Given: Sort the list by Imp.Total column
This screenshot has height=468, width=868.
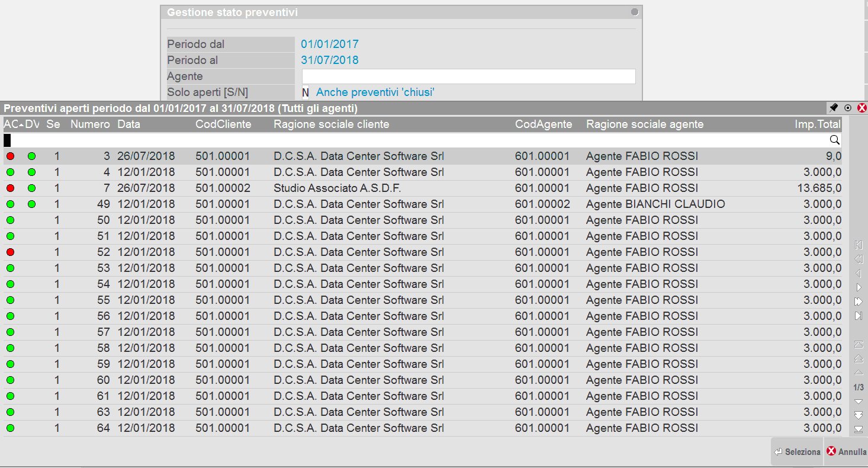Looking at the screenshot, I should tap(817, 124).
